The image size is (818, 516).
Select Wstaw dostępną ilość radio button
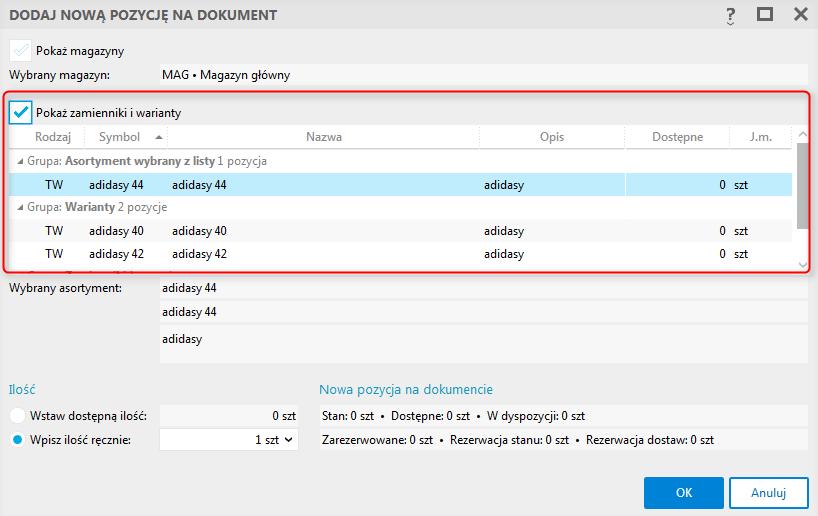pyautogui.click(x=17, y=416)
